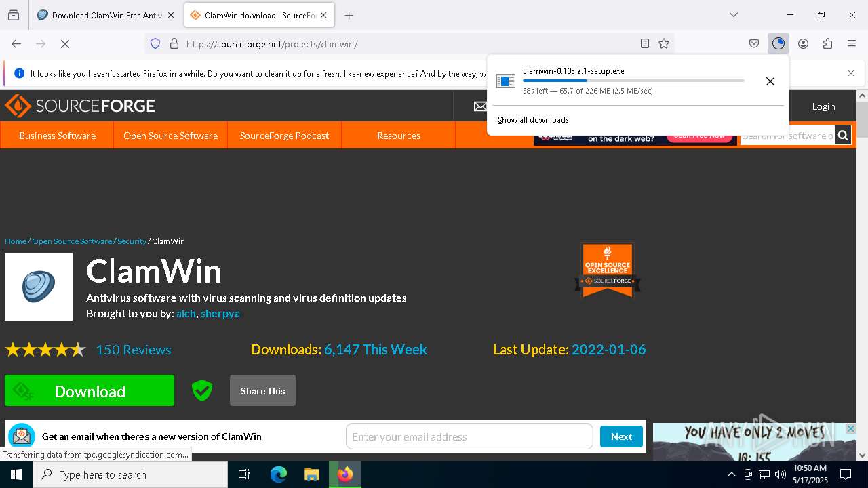The width and height of the screenshot is (868, 488).
Task: Click the green verified shield badge
Action: [202, 390]
